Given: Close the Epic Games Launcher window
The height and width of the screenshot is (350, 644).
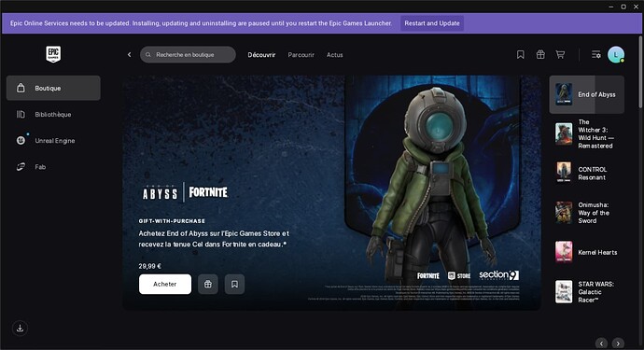Looking at the screenshot, I should point(636,7).
